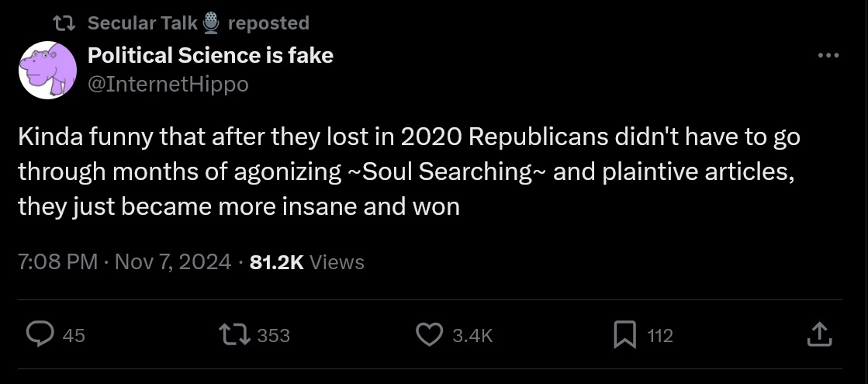Click the small repost icon beside Secular Talk

point(67,23)
